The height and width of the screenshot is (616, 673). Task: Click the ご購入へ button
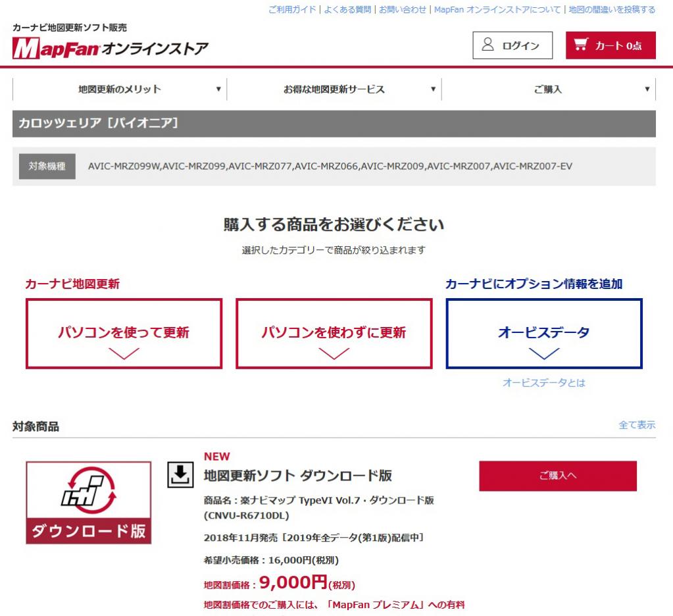tap(557, 476)
